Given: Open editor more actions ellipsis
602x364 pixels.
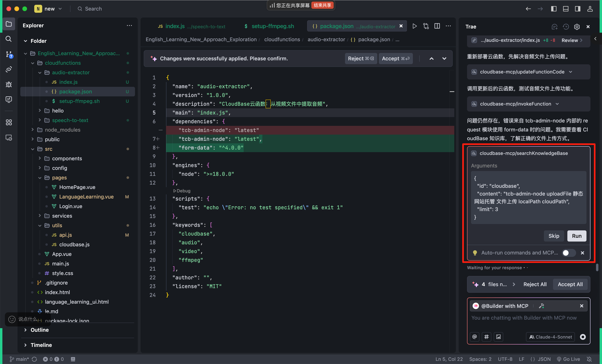Looking at the screenshot, I should (448, 26).
